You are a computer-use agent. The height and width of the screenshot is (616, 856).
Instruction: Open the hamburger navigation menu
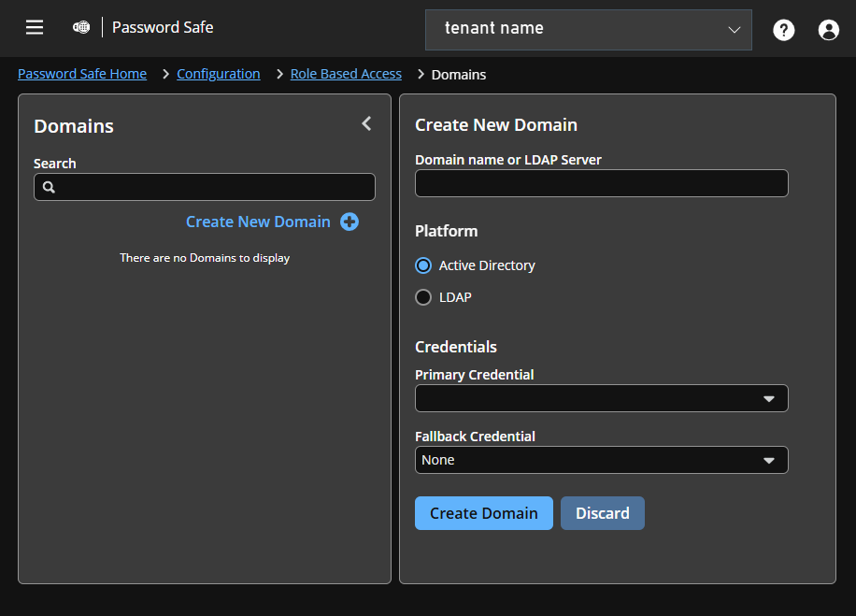tap(35, 27)
